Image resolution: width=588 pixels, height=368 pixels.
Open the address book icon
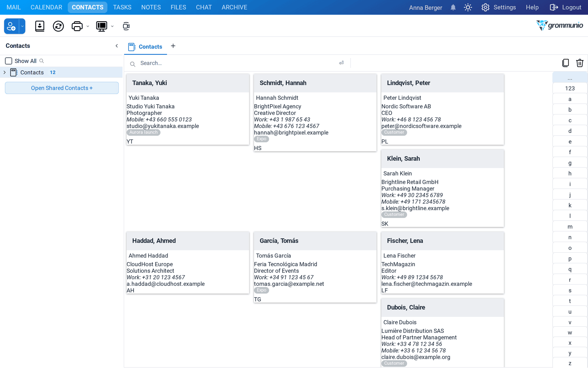pyautogui.click(x=40, y=26)
